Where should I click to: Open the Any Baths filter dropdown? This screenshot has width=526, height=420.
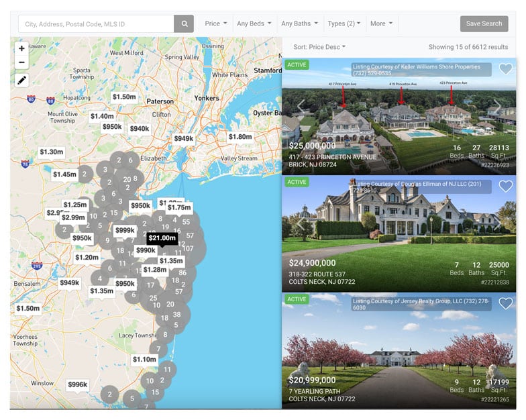tap(299, 23)
